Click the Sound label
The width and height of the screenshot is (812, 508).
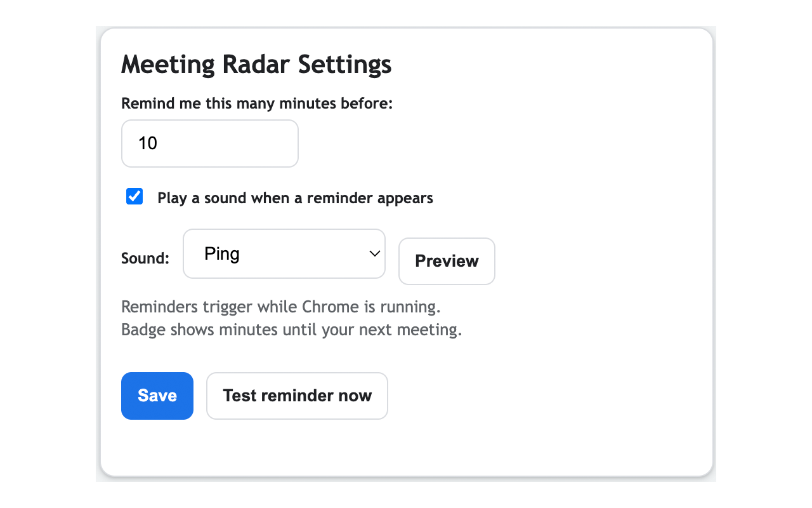point(145,258)
